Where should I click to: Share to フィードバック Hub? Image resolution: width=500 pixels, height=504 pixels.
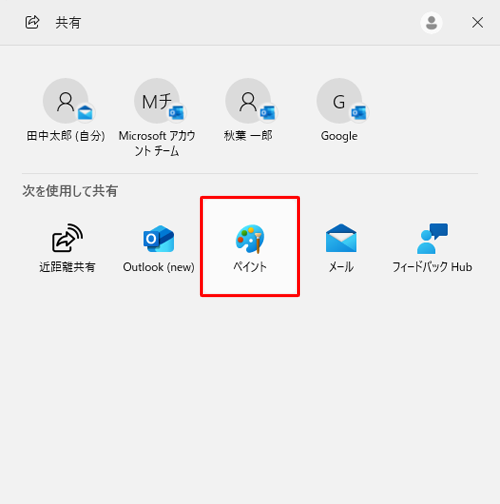tap(432, 247)
